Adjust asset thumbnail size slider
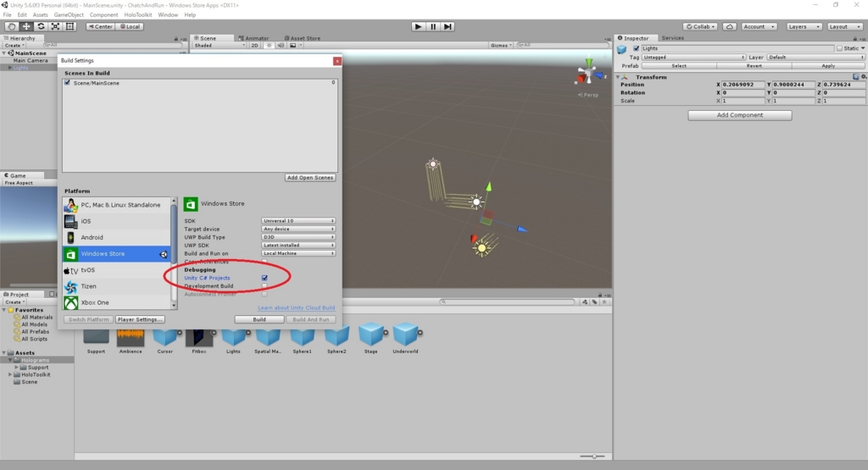The width and height of the screenshot is (868, 470). (x=593, y=456)
